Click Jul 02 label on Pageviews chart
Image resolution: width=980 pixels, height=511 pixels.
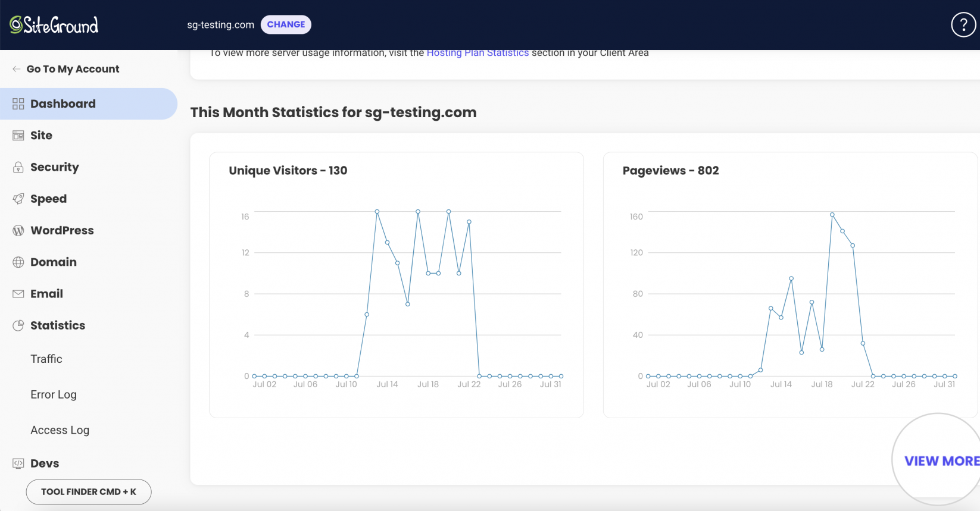coord(658,384)
